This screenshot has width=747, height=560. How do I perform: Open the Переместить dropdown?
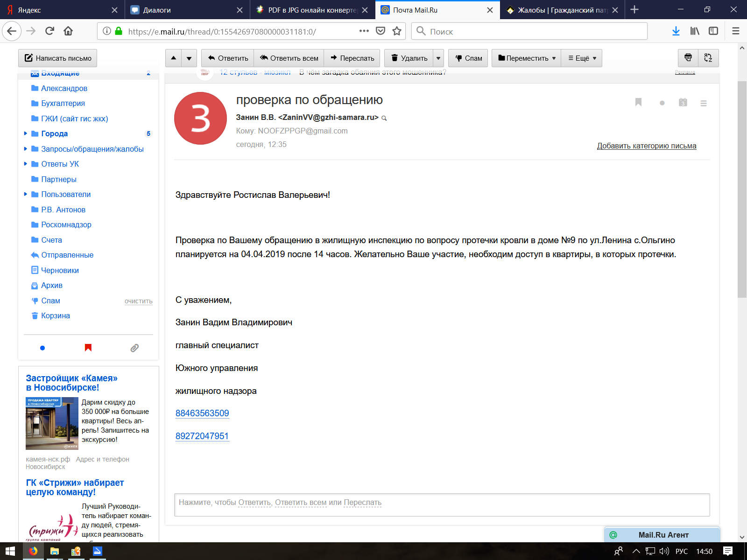pos(526,58)
